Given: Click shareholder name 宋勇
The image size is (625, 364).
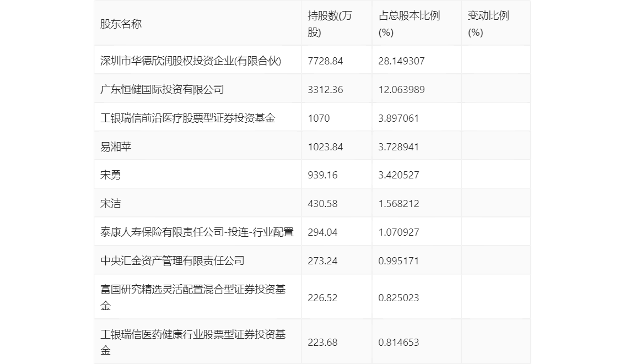Looking at the screenshot, I should pyautogui.click(x=110, y=175).
